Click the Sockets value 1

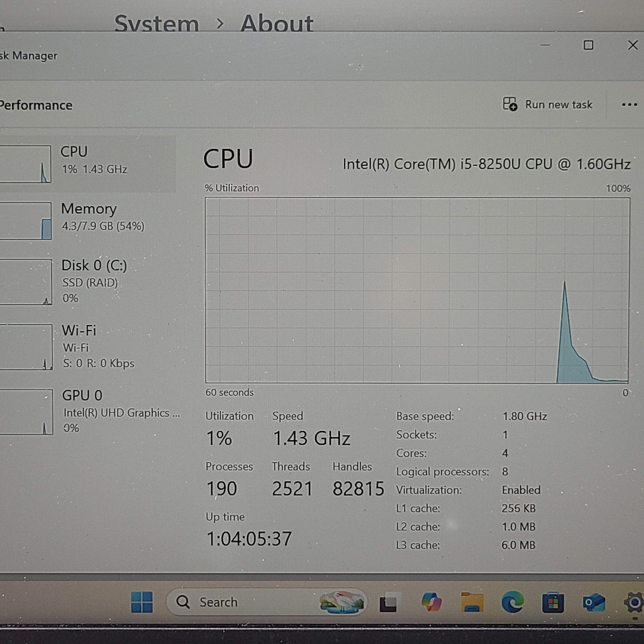(505, 435)
